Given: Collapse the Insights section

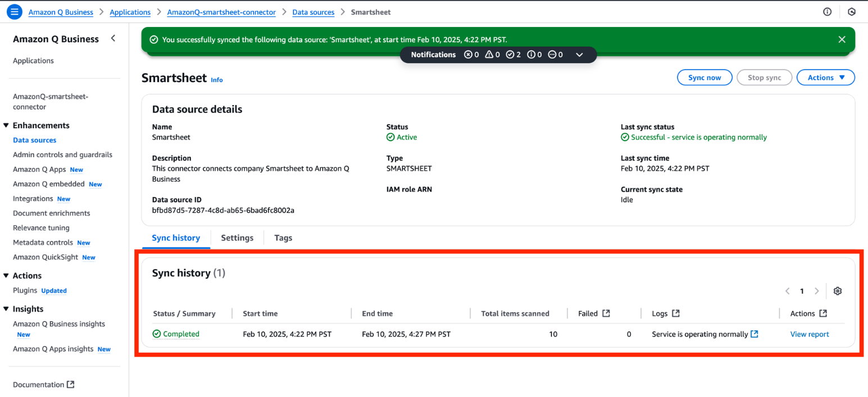Looking at the screenshot, I should pos(7,309).
